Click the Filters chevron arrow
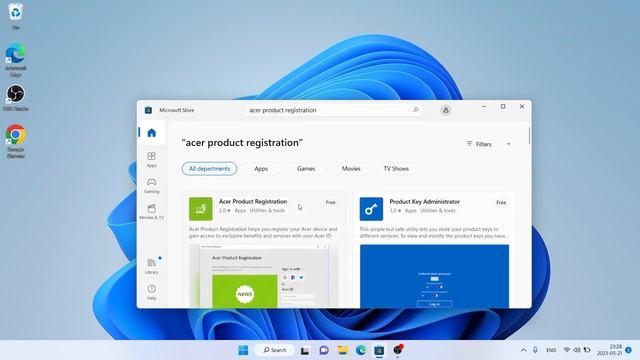The height and width of the screenshot is (360, 640). [x=509, y=144]
